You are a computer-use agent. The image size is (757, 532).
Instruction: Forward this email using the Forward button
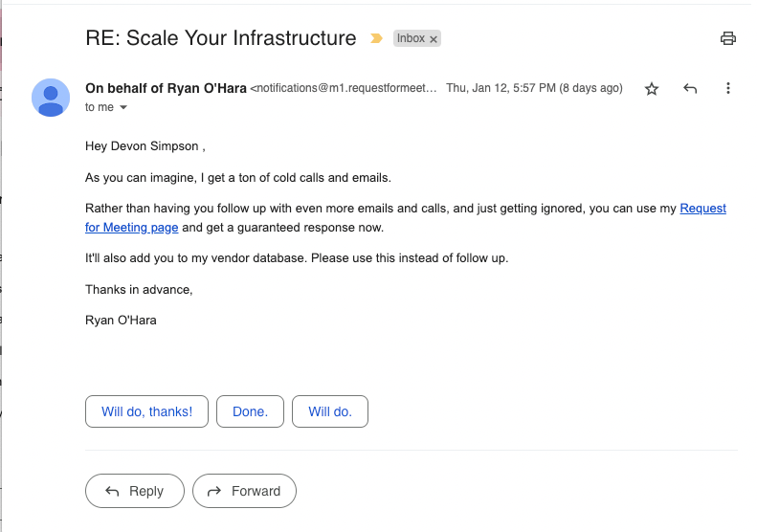(244, 491)
